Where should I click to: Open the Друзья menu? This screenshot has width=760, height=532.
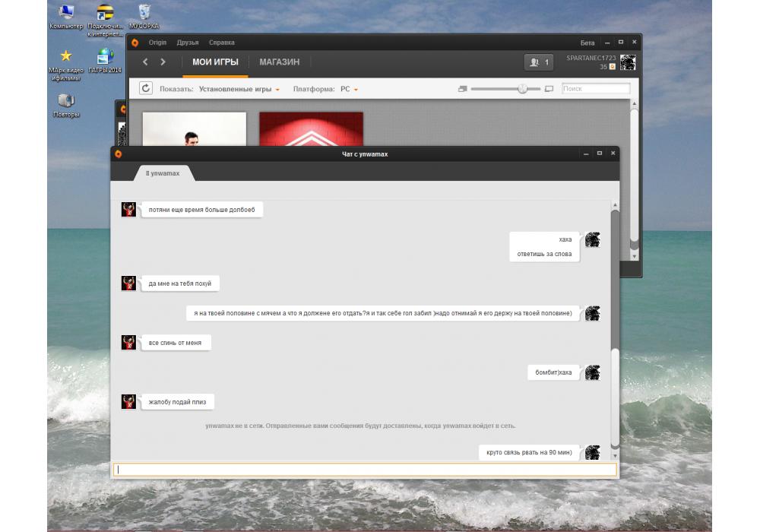(188, 43)
